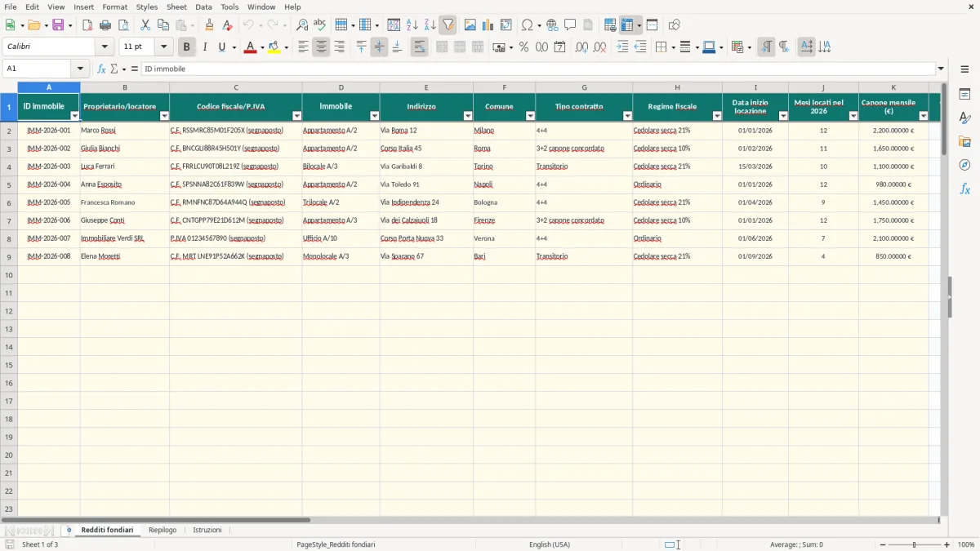Align cell content to the left

[303, 47]
